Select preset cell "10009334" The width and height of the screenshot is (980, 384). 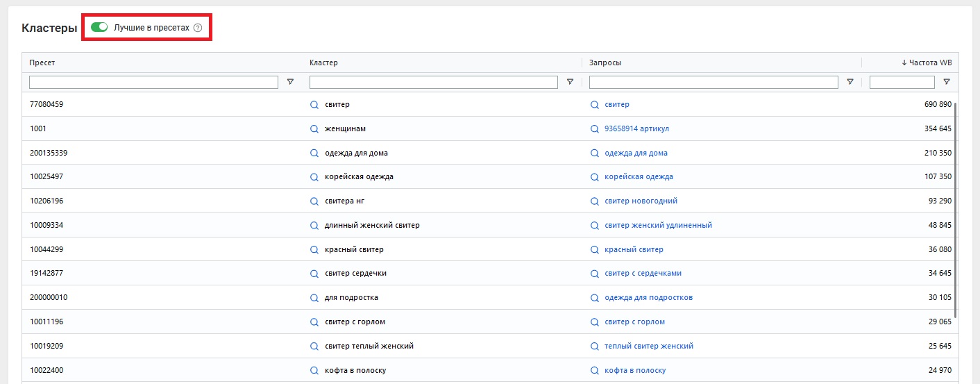47,226
